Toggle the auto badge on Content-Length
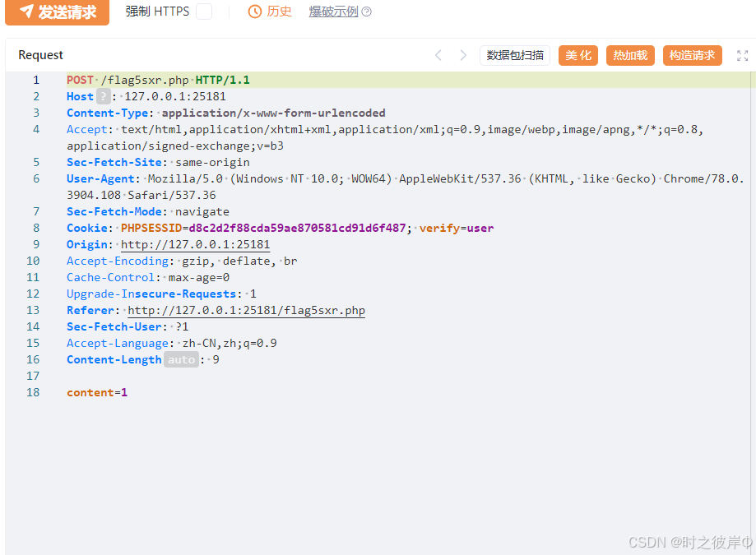Image resolution: width=756 pixels, height=555 pixels. [x=182, y=359]
